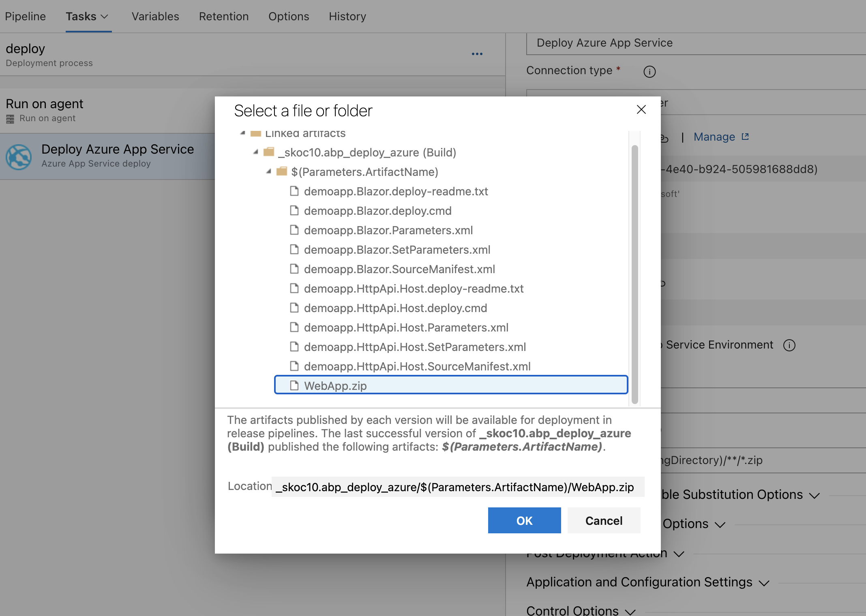Click the App Service Environment info icon
866x616 pixels.
point(789,345)
